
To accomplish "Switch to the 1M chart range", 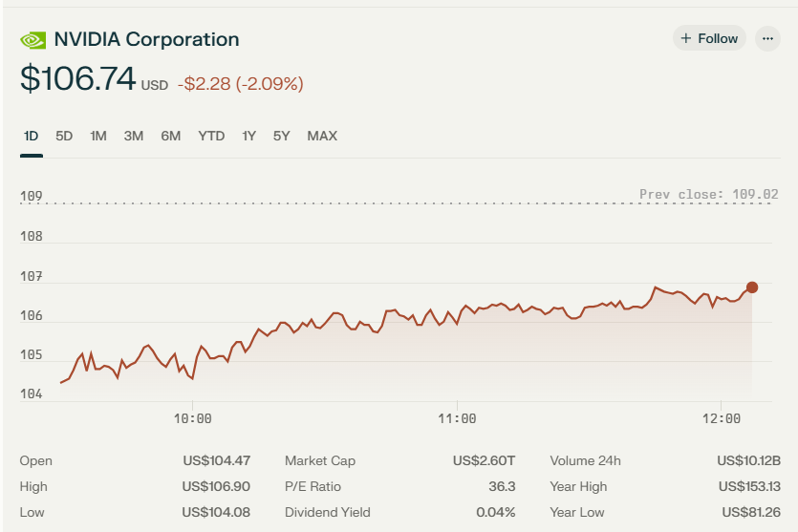I will (x=98, y=136).
